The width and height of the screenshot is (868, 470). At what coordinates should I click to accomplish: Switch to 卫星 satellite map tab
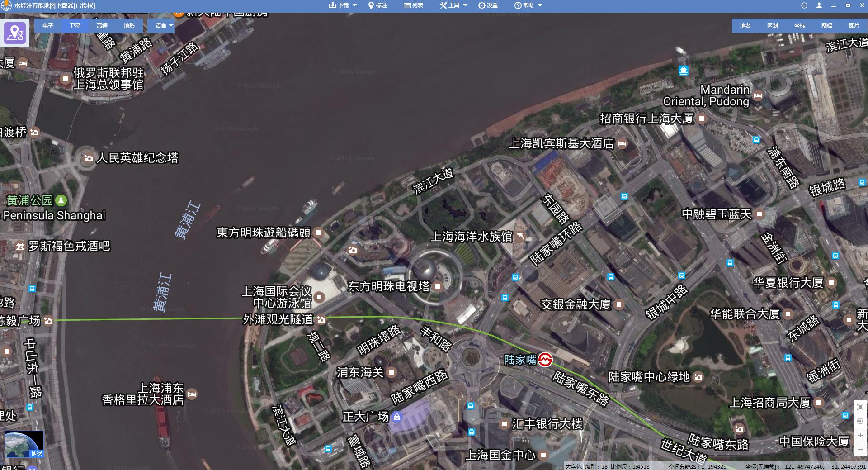tap(75, 26)
